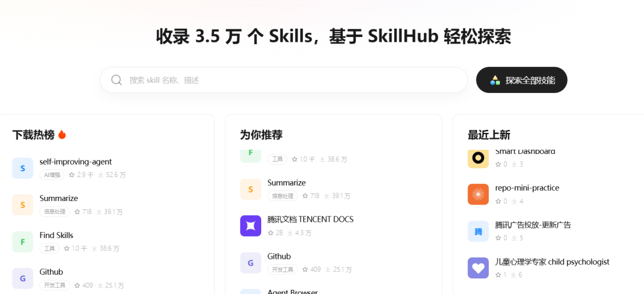Click star icon in repo-mini-practice row
Viewport: 644px width, 294px height.
pyautogui.click(x=498, y=201)
